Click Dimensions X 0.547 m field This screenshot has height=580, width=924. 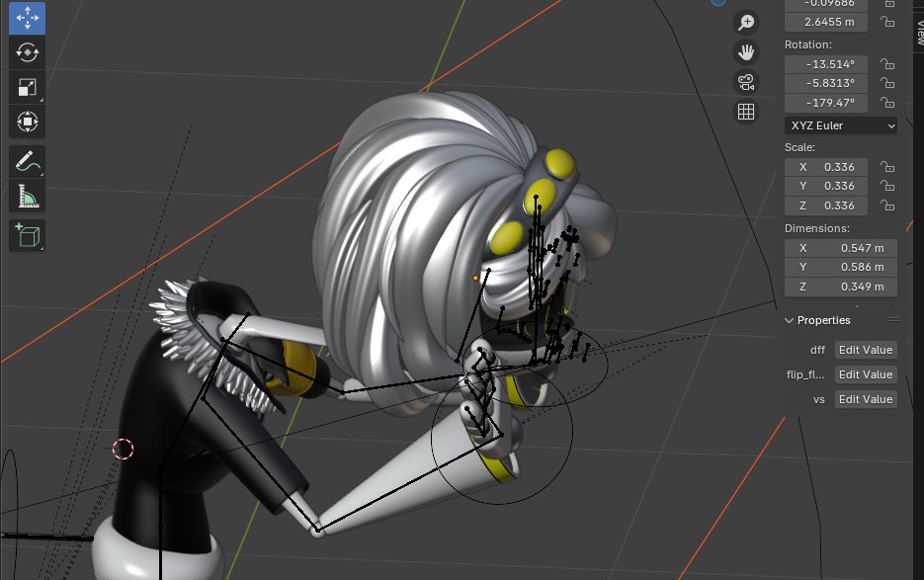tap(840, 248)
